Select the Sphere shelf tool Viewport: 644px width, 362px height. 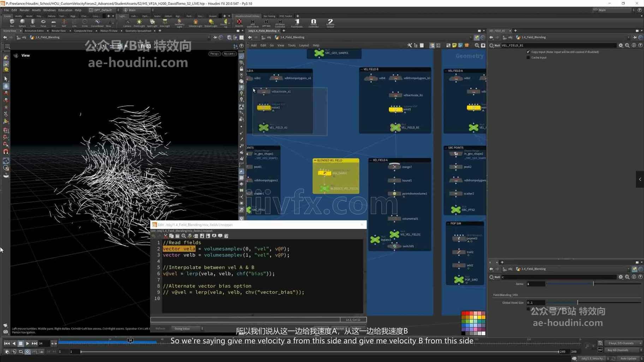[x=22, y=23]
